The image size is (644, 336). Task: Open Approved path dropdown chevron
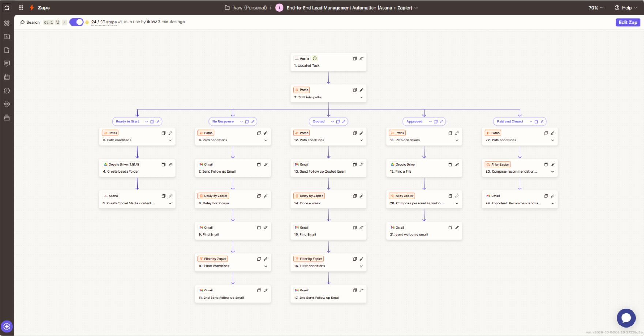[430, 122]
